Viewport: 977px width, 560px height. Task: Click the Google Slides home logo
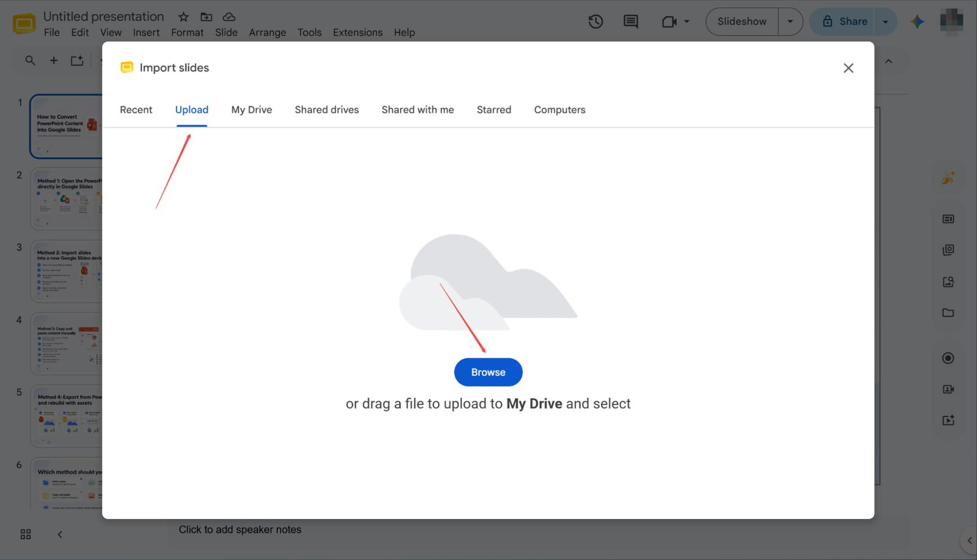click(24, 24)
